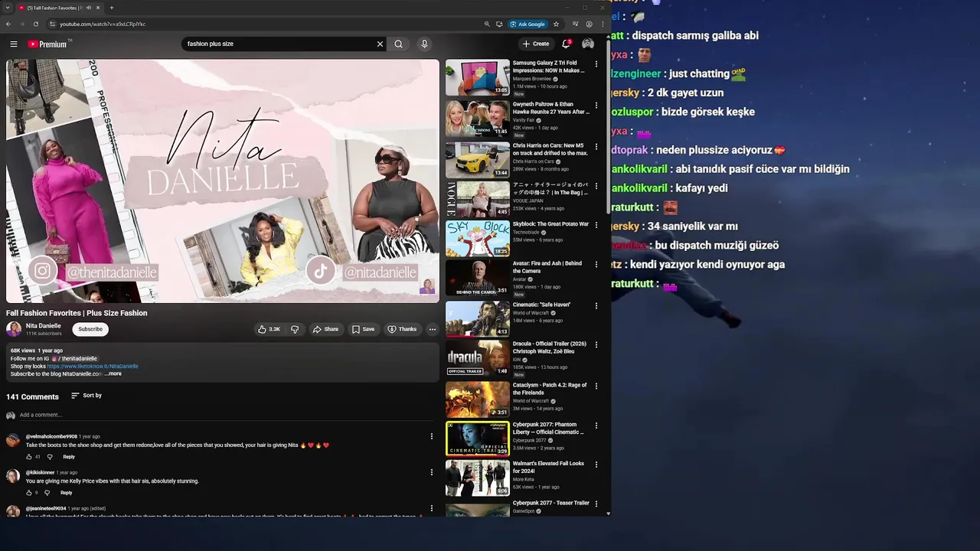
Task: Like the video with thumbs up
Action: 269,329
